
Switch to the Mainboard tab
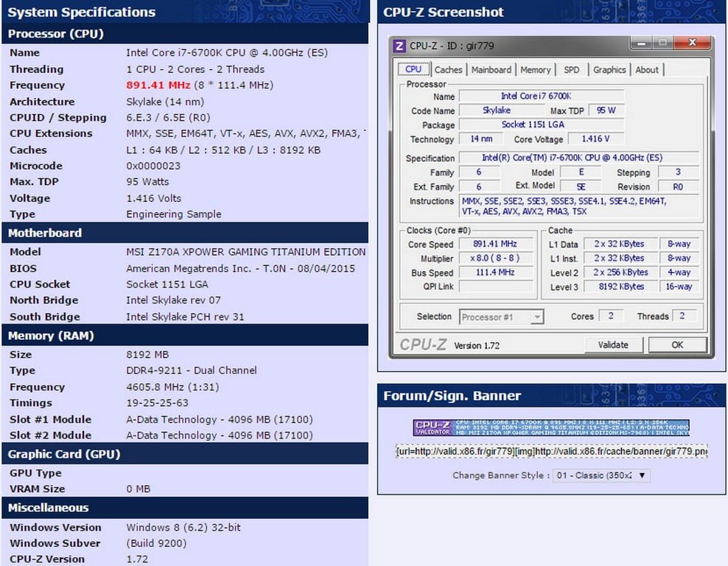click(491, 69)
